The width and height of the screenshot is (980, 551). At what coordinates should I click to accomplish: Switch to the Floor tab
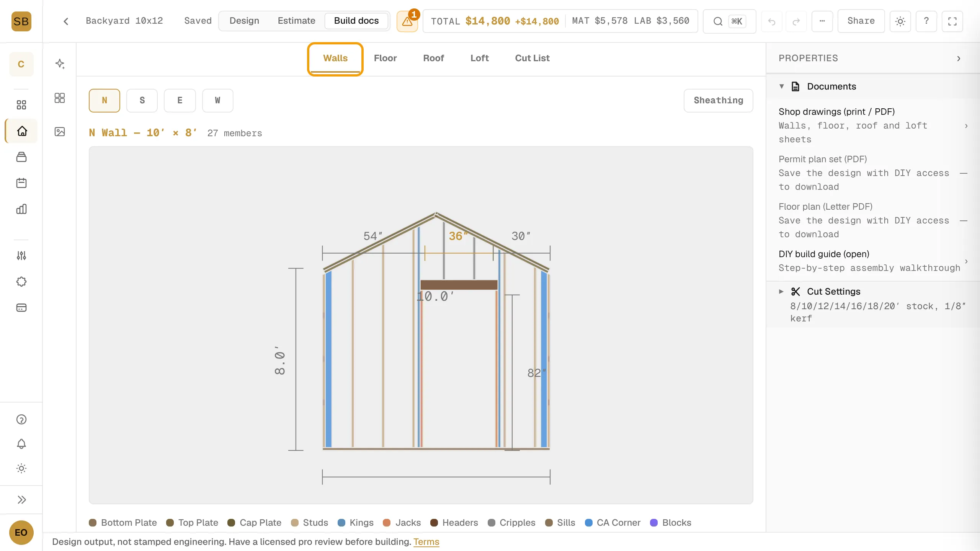(385, 58)
